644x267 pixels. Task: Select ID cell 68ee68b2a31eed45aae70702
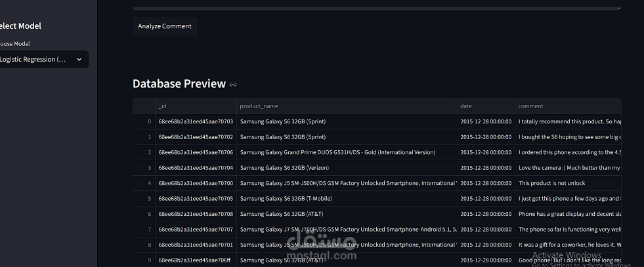click(196, 137)
